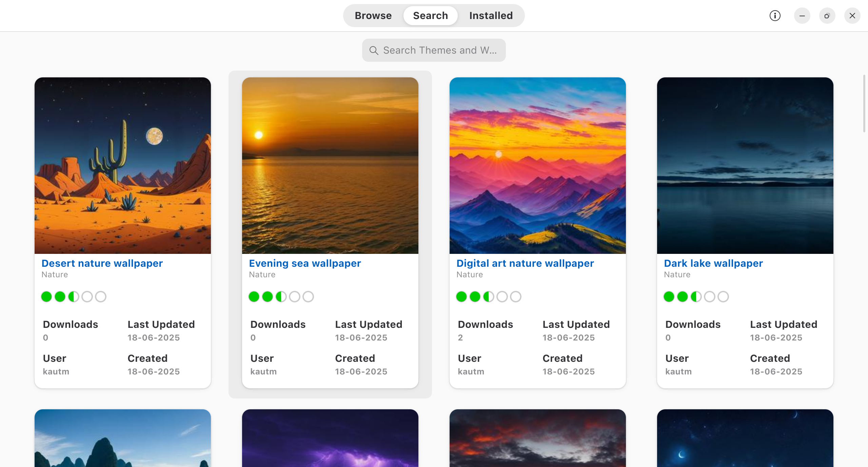Click the info icon in title bar
Screen dimensions: 868x467
tap(775, 16)
